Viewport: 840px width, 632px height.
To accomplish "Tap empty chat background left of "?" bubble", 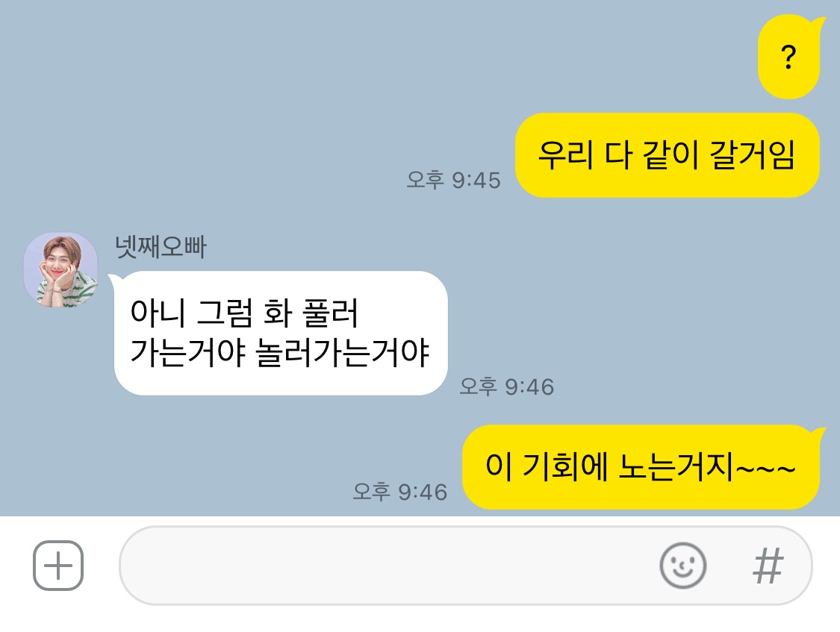I will [375, 57].
